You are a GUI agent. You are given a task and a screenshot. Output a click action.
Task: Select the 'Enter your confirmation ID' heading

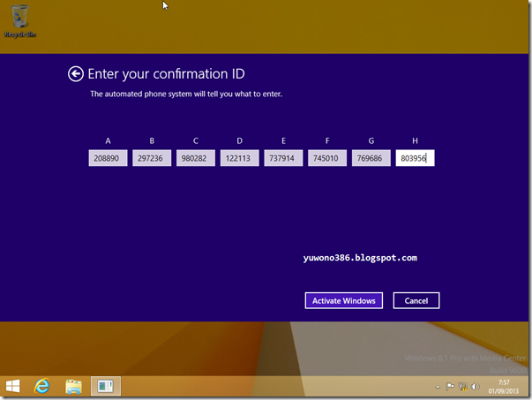[166, 74]
